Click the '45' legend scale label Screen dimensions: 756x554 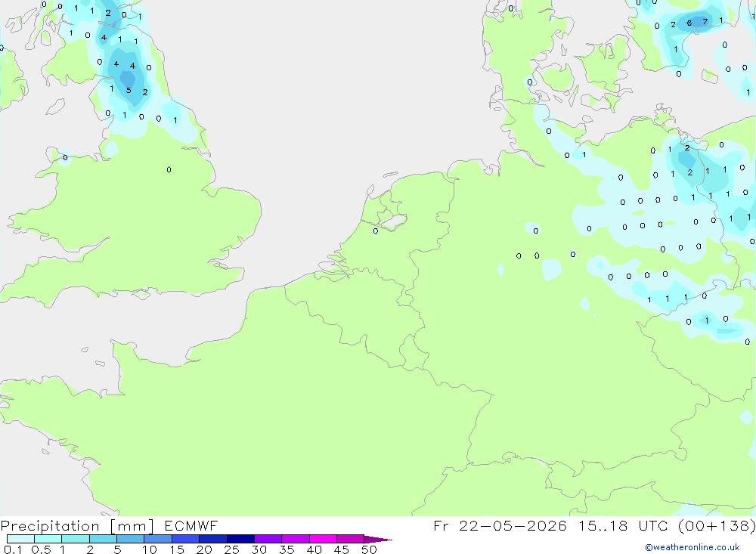342,549
